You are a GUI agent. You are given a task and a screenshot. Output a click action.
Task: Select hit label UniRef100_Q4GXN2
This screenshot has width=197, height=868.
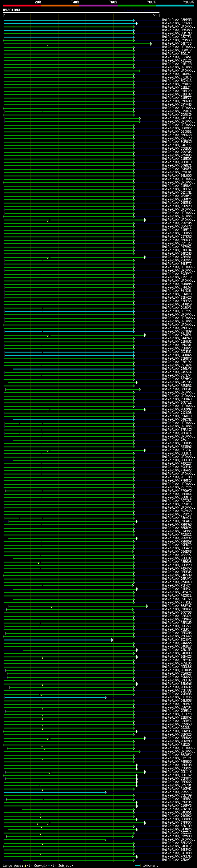click(x=176, y=419)
